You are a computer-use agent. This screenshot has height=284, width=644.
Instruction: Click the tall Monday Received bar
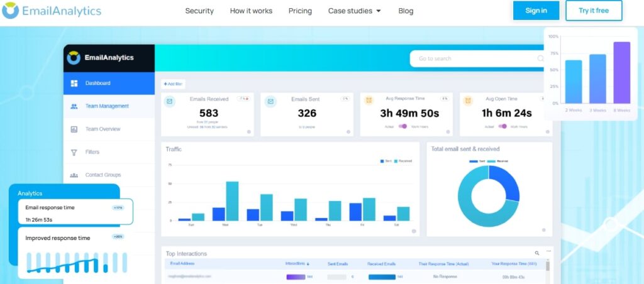233,201
